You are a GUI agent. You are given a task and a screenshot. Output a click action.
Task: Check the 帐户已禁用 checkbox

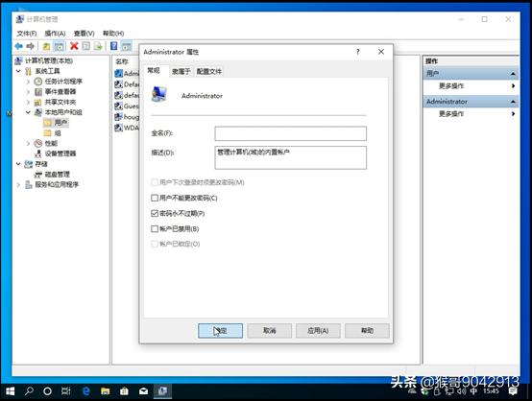click(x=155, y=229)
